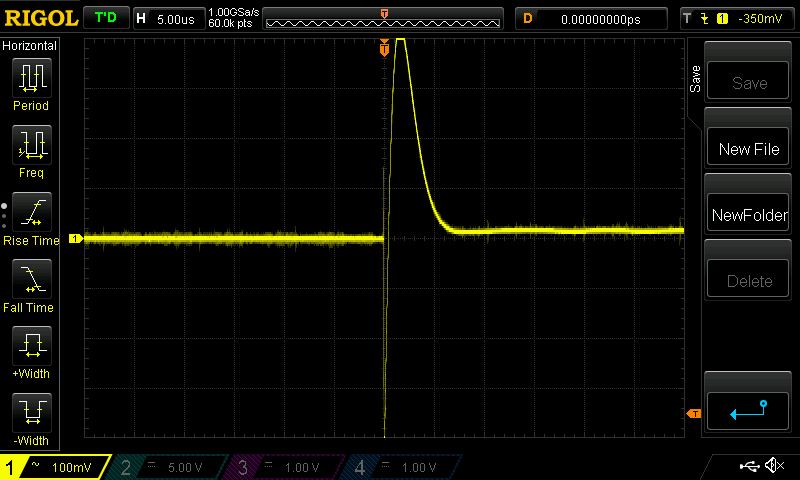Viewport: 800px width, 480px height.
Task: Click the H timebase label
Action: (141, 19)
